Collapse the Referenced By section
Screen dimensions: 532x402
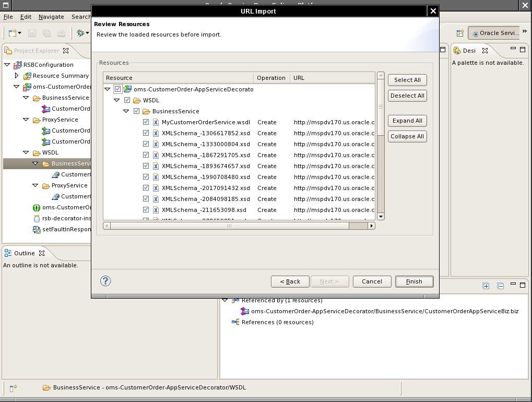click(224, 300)
